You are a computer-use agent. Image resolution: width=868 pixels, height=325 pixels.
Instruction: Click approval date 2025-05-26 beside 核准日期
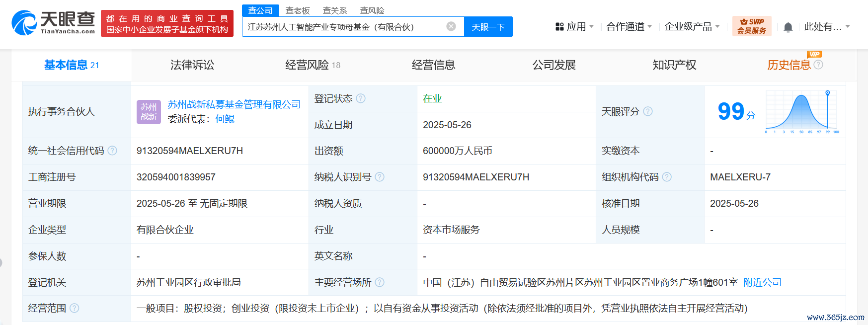tap(734, 203)
